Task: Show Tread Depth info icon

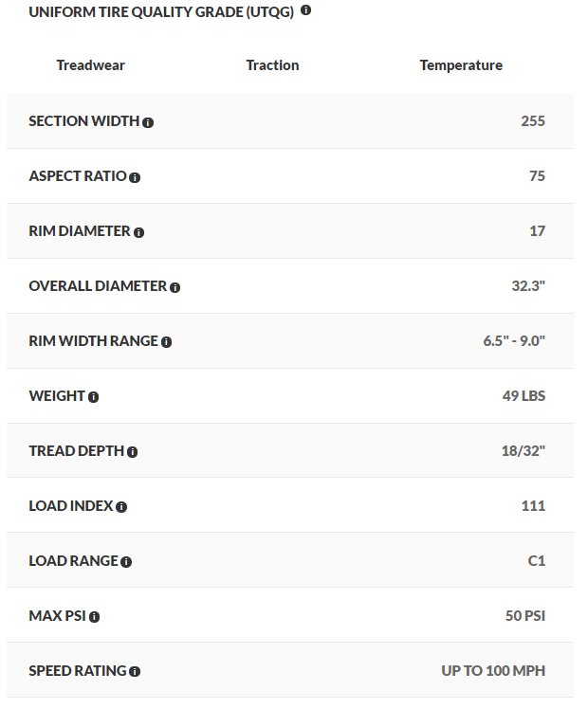Action: pos(132,452)
